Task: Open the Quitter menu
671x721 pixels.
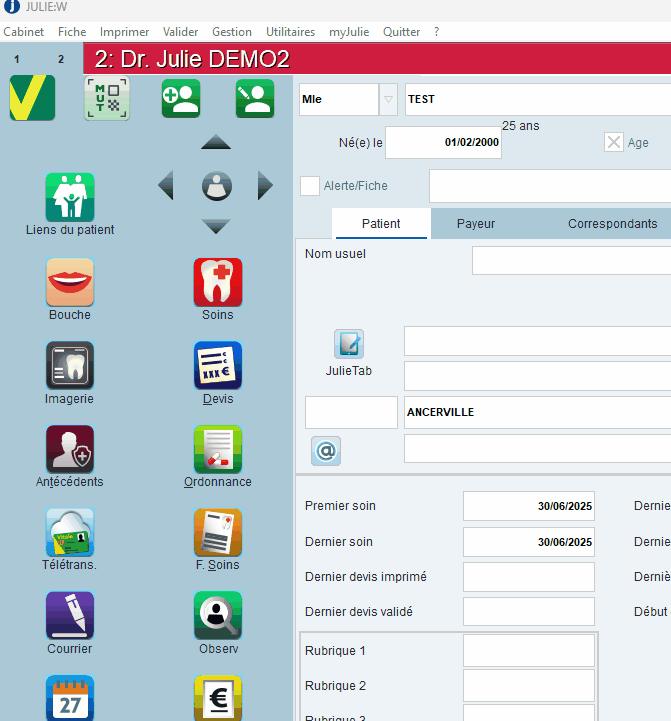Action: (401, 32)
